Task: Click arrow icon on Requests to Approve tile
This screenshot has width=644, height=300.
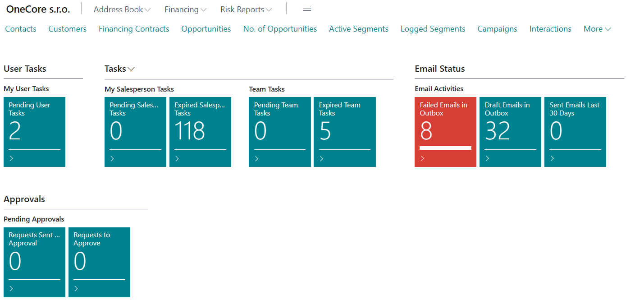Action: pyautogui.click(x=76, y=289)
